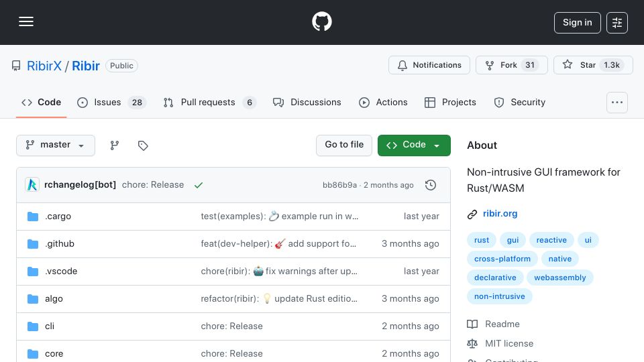644x362 pixels.
Task: Open the cli folder
Action: 50,326
